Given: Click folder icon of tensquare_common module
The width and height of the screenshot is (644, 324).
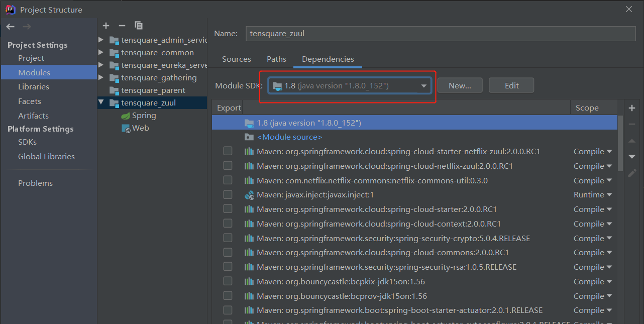Looking at the screenshot, I should [114, 53].
